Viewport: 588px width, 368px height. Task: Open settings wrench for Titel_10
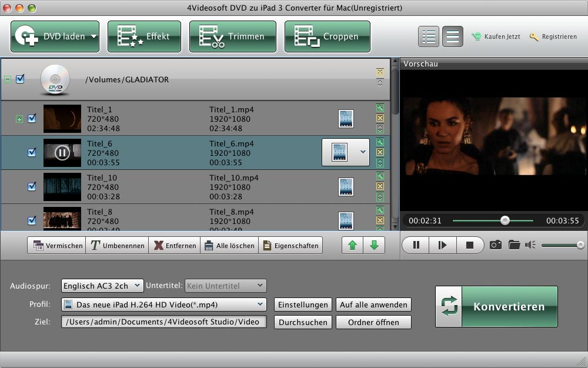pos(380,176)
